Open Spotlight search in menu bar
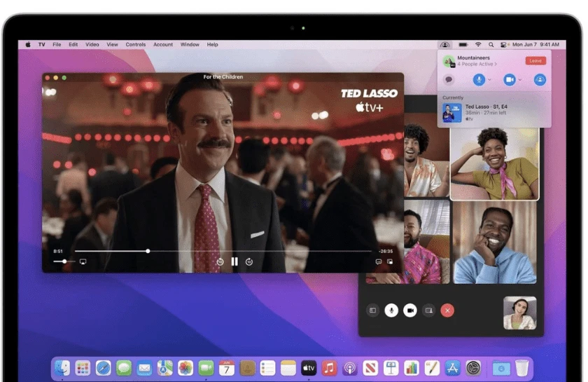The image size is (588, 382). point(491,44)
